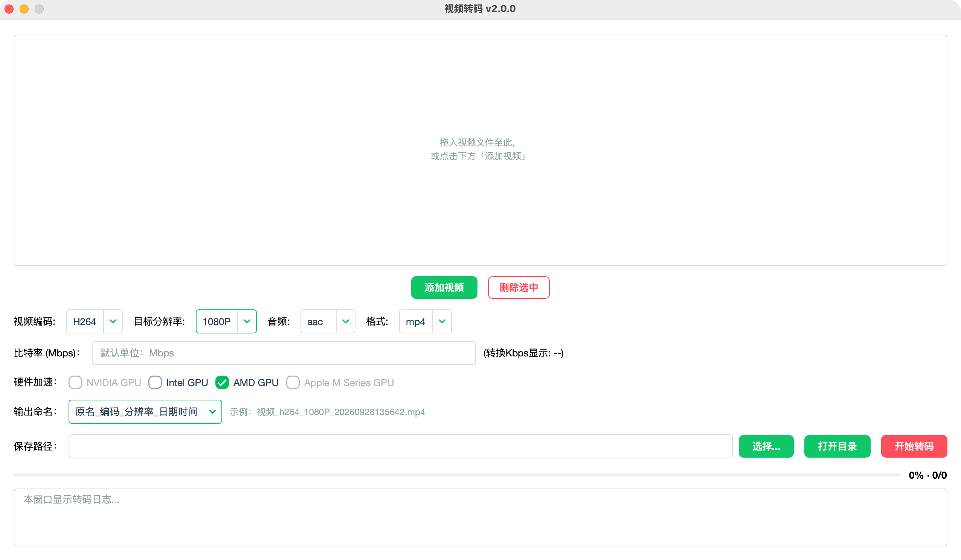961x560 pixels.
Task: Click the video file drop area
Action: [480, 150]
